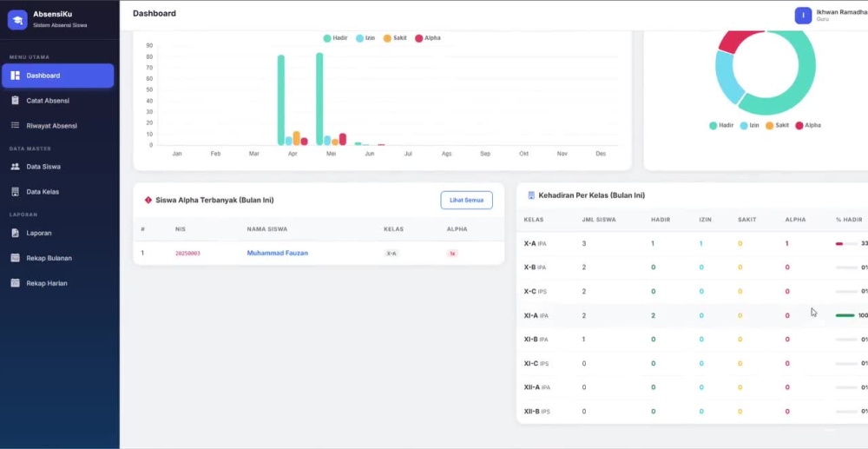Viewport: 868px width, 449px height.
Task: Click the Ikhwan Ramadhan profile name
Action: pyautogui.click(x=842, y=12)
